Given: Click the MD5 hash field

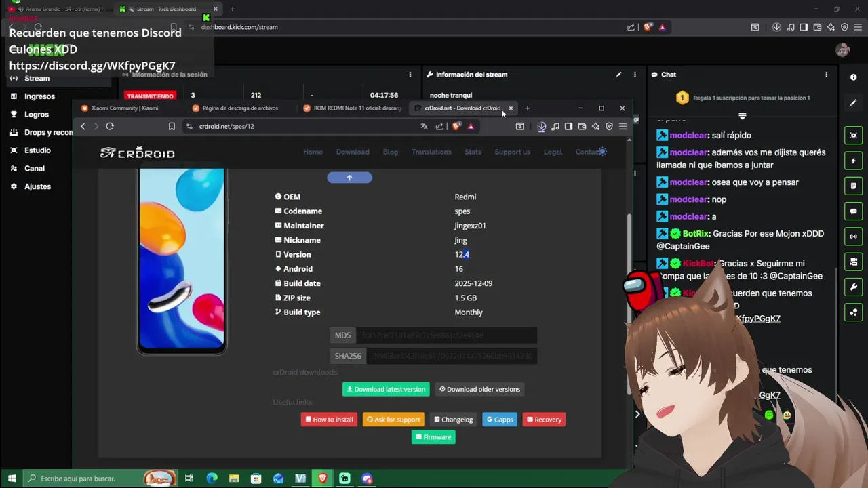Looking at the screenshot, I should coord(446,335).
